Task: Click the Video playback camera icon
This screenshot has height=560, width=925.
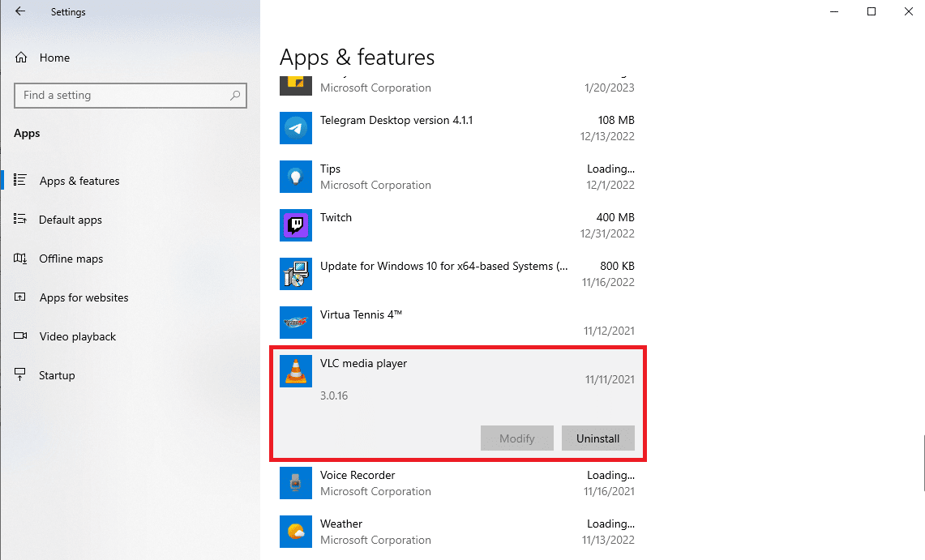Action: click(x=20, y=336)
